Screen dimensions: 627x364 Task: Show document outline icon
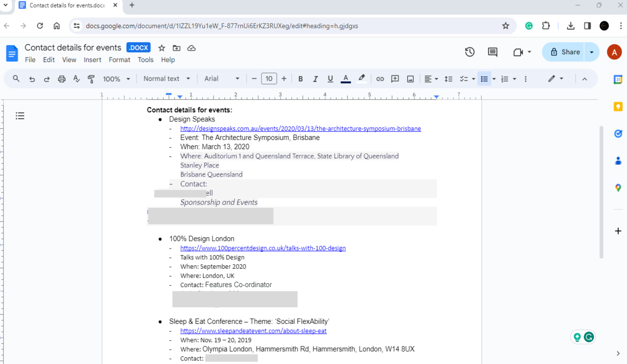[x=20, y=116]
